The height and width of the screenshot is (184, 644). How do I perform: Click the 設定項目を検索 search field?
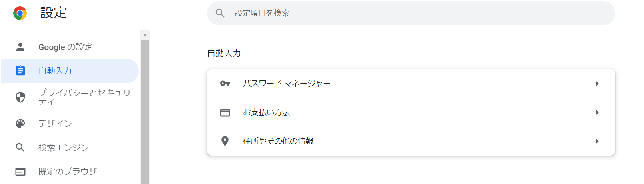[411, 13]
